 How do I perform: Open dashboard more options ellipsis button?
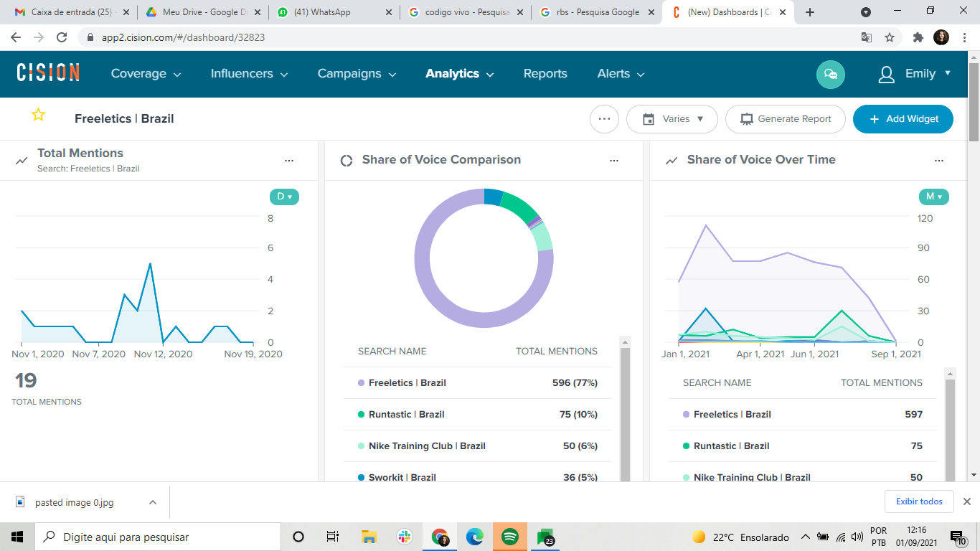[604, 119]
